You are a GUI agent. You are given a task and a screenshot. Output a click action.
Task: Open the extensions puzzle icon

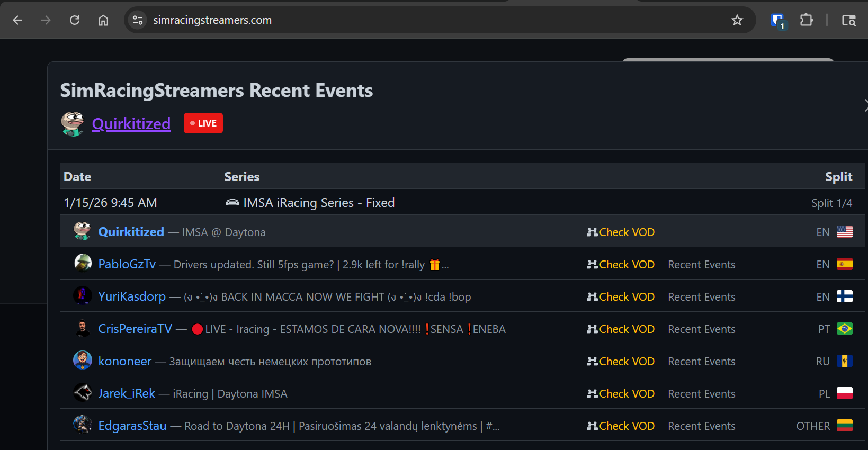(x=806, y=20)
